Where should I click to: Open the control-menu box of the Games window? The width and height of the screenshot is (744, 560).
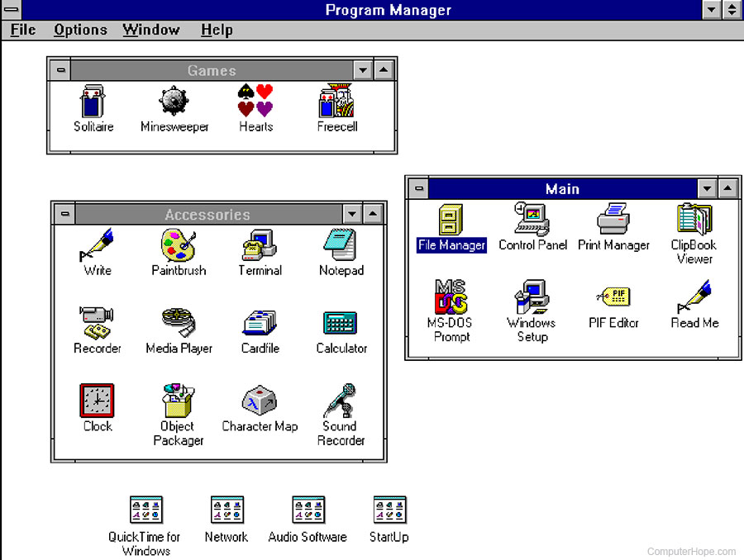60,69
